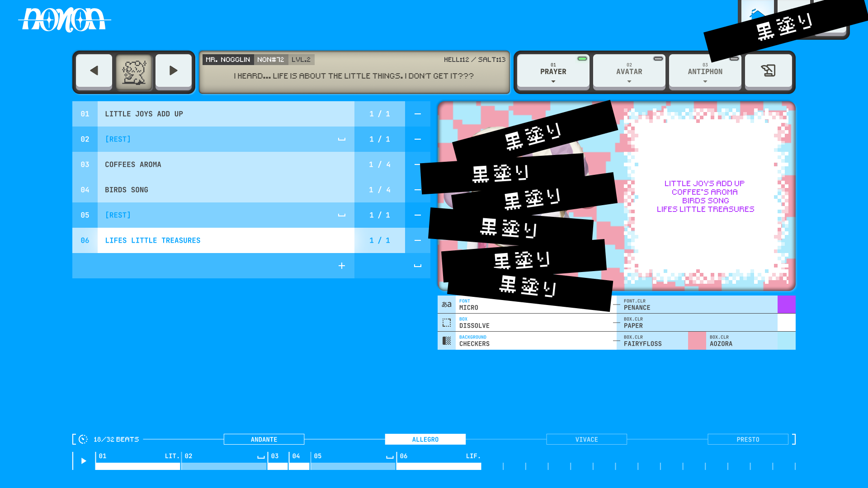Click the MR. NOGGLIN character thumbnail
Viewport: 868px width, 488px height.
(133, 71)
